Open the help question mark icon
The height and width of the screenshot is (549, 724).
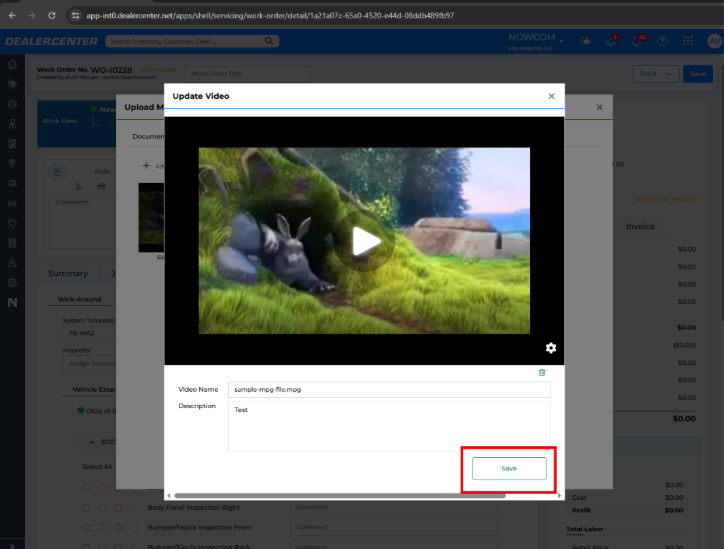pos(662,41)
